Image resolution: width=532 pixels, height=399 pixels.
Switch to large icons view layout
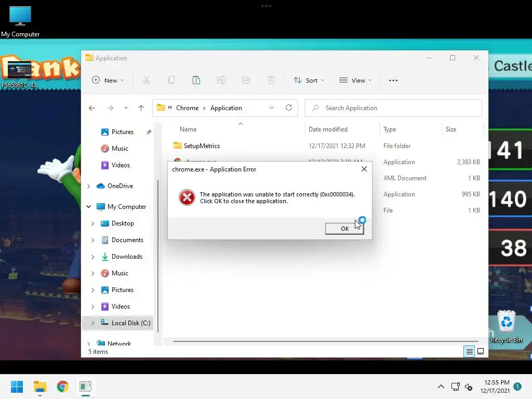481,352
